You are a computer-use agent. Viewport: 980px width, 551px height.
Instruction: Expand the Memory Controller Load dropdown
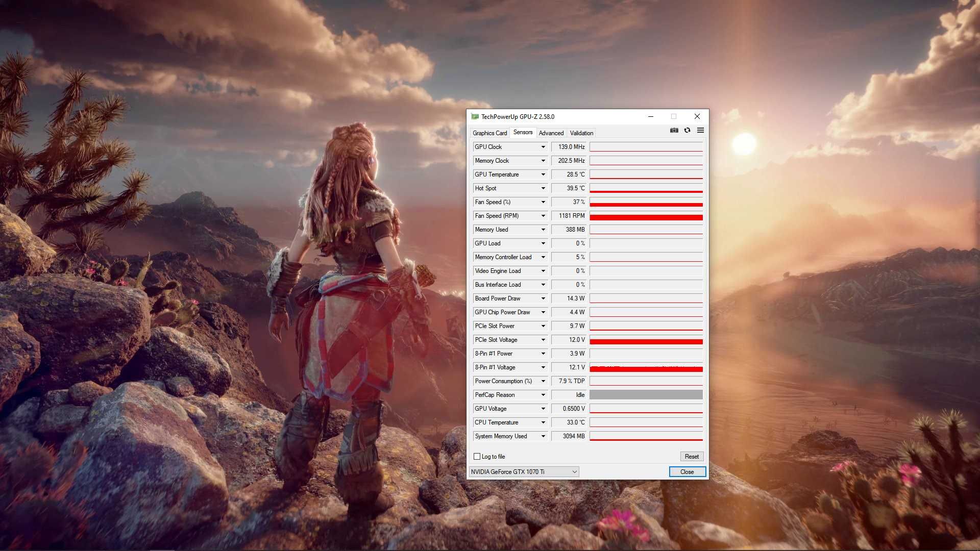pos(543,257)
